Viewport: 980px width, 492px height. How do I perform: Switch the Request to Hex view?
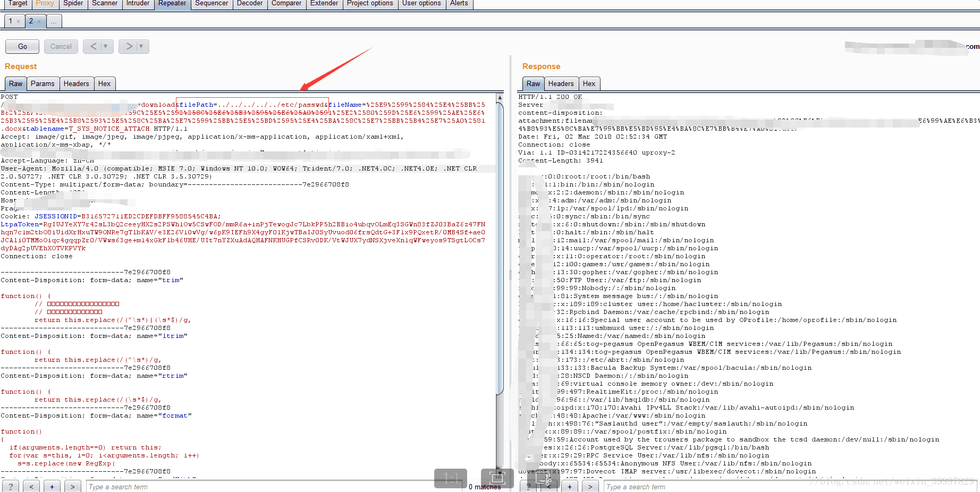(105, 84)
